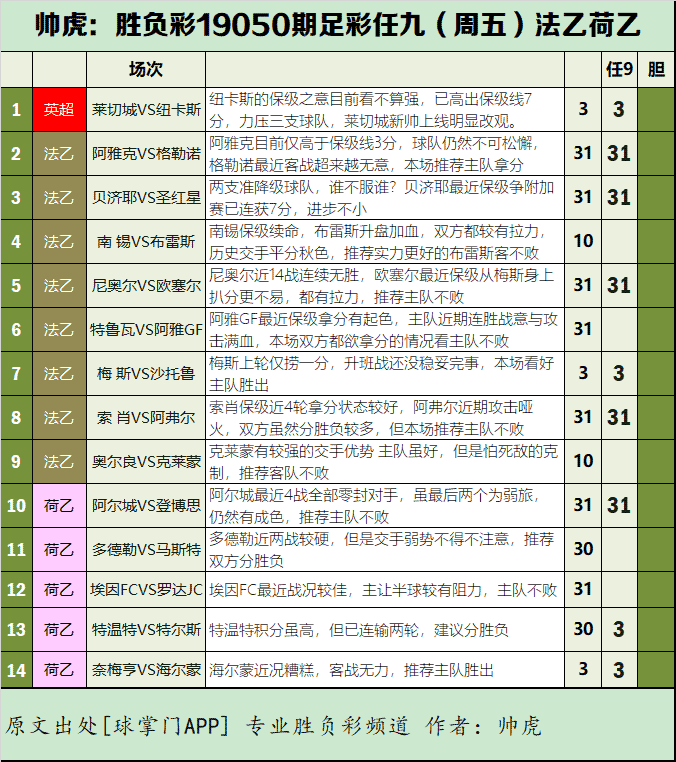The image size is (676, 762).
Task: Click analysis text starting 多德勒近两战较硬
Action: click(x=381, y=550)
